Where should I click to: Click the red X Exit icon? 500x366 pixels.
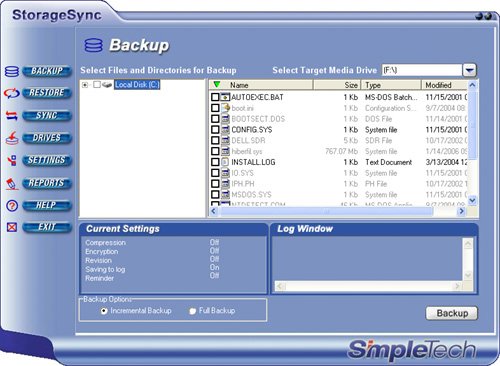[12, 227]
